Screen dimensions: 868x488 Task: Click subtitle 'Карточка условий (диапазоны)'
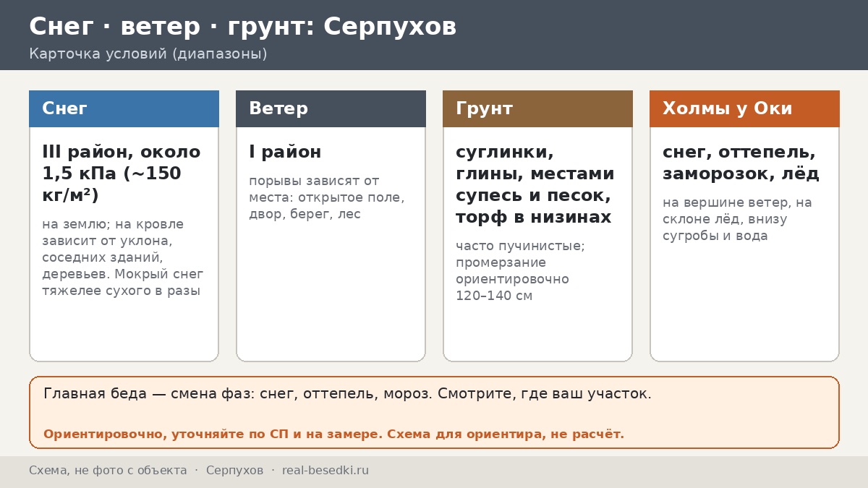(x=148, y=54)
